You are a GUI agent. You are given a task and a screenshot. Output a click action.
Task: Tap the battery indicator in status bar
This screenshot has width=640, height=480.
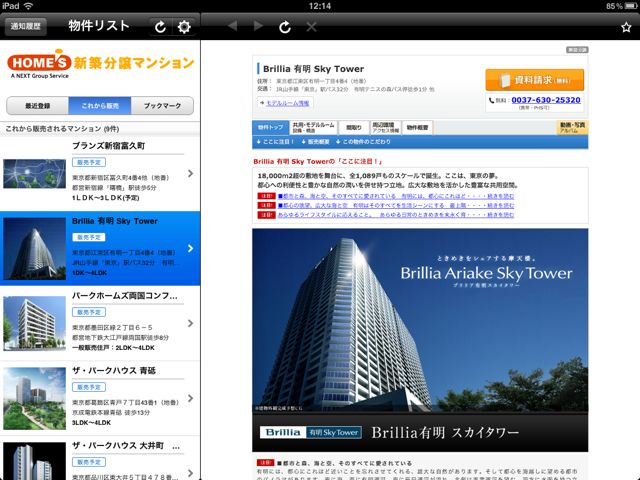[x=630, y=6]
